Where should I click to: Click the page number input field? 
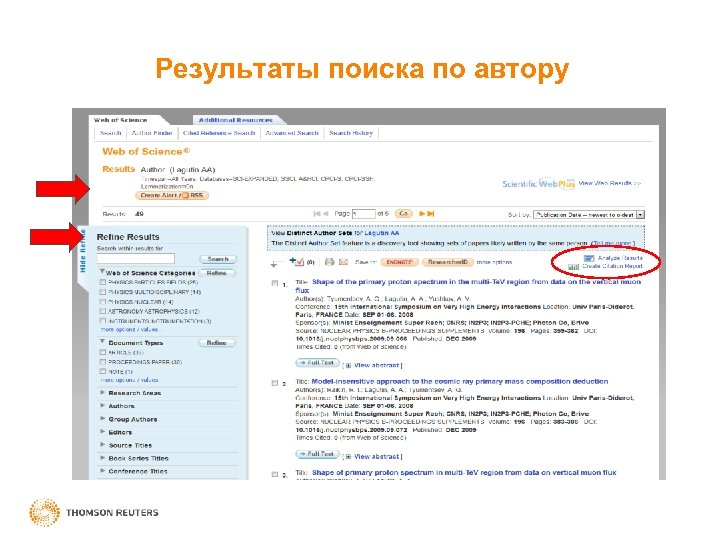click(364, 214)
